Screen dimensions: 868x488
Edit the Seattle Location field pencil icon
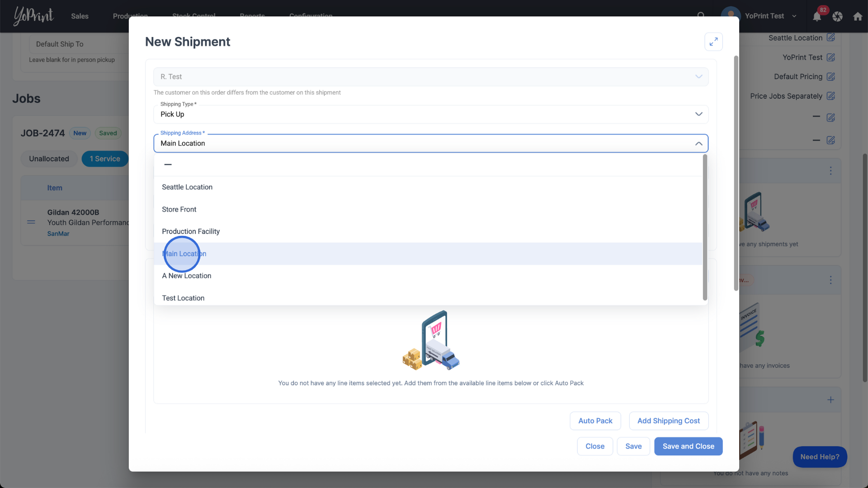831,38
